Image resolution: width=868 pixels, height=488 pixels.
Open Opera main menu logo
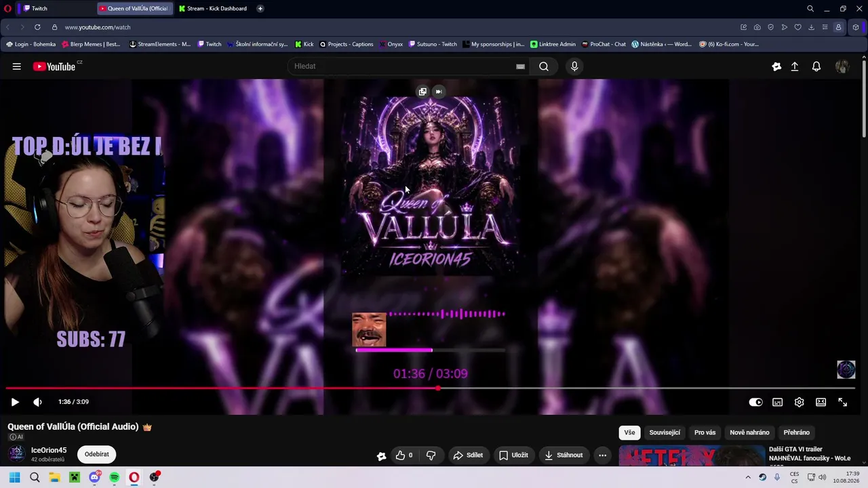pos(8,9)
